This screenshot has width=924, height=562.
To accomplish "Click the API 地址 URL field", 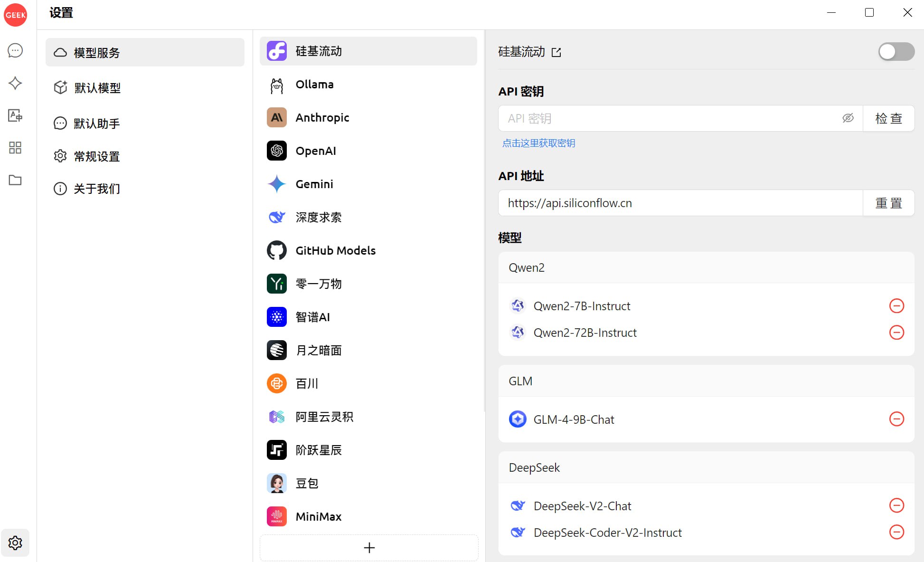I will tap(680, 203).
